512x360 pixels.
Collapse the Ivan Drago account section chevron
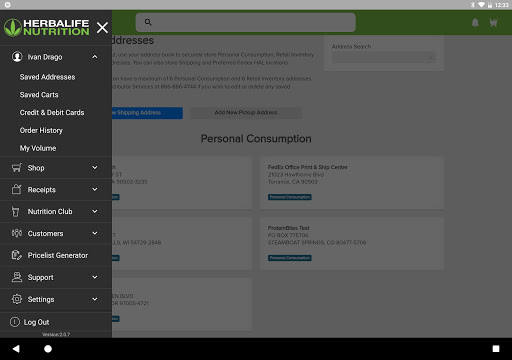[95, 57]
